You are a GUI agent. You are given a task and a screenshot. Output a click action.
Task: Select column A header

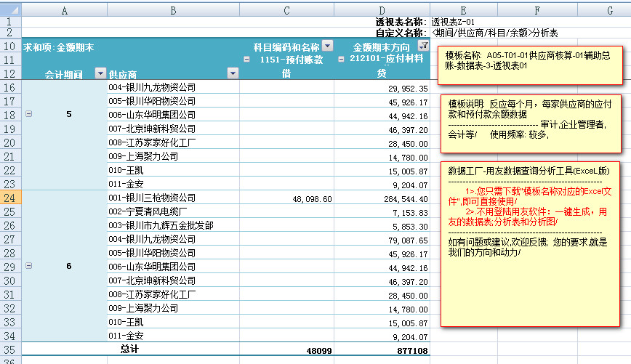pyautogui.click(x=65, y=9)
